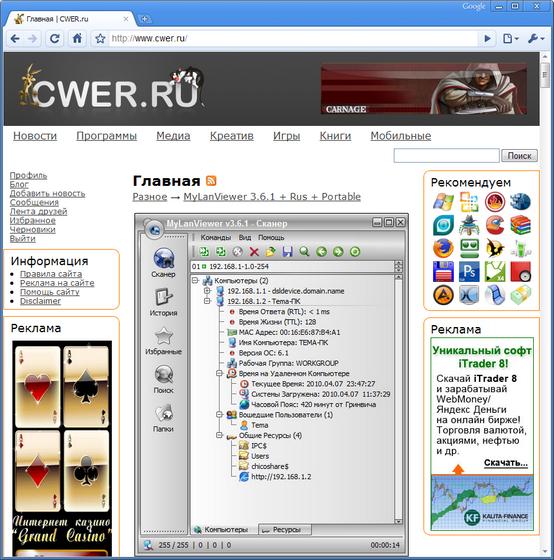
Task: Open the Photoshop Ps icon in Рекомендуем
Action: click(x=469, y=272)
